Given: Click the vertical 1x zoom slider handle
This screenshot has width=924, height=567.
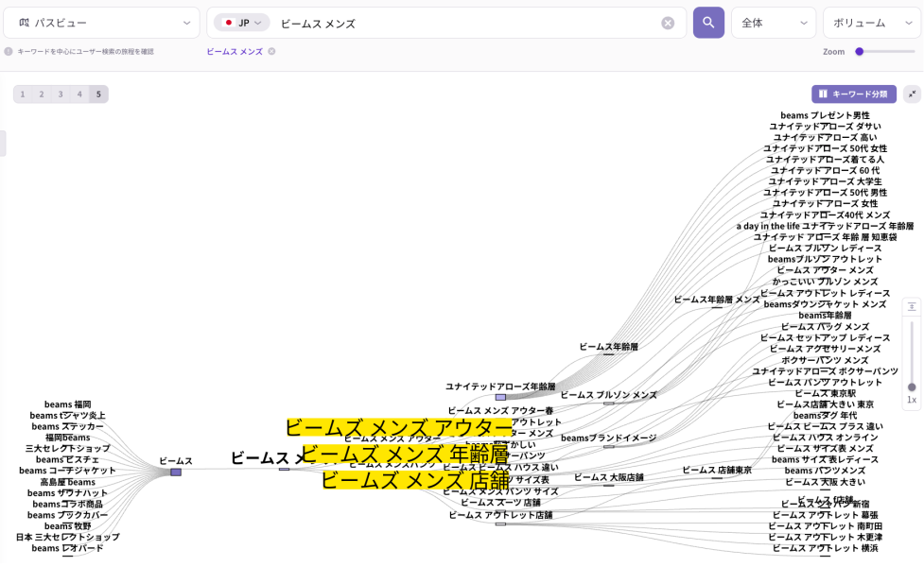Looking at the screenshot, I should tap(912, 387).
